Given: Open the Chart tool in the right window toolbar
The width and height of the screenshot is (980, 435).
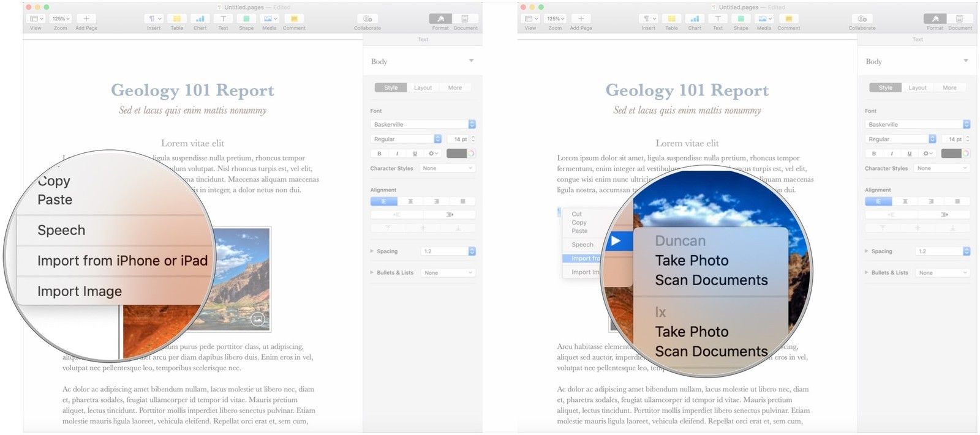Looking at the screenshot, I should (695, 19).
